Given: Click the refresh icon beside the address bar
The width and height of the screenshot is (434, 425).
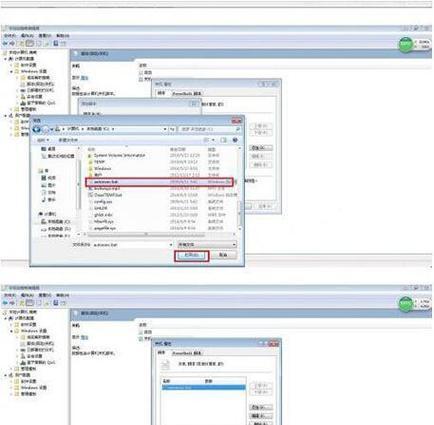Looking at the screenshot, I should click(x=172, y=129).
